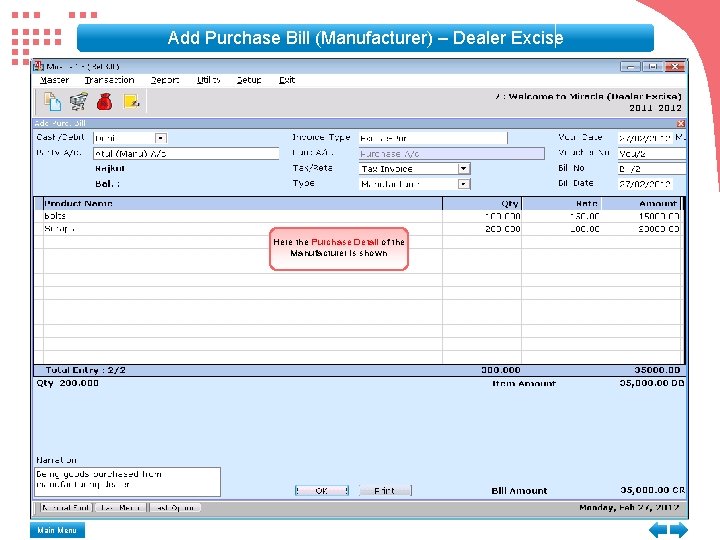Viewport: 720px width, 540px height.
Task: Open the Utility menu
Action: (208, 80)
